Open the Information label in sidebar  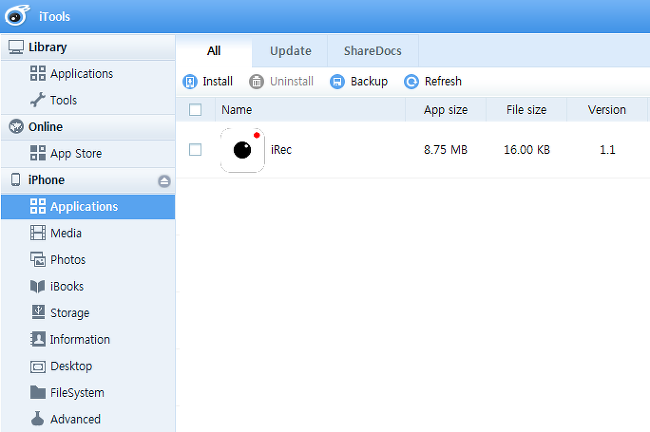pyautogui.click(x=80, y=340)
